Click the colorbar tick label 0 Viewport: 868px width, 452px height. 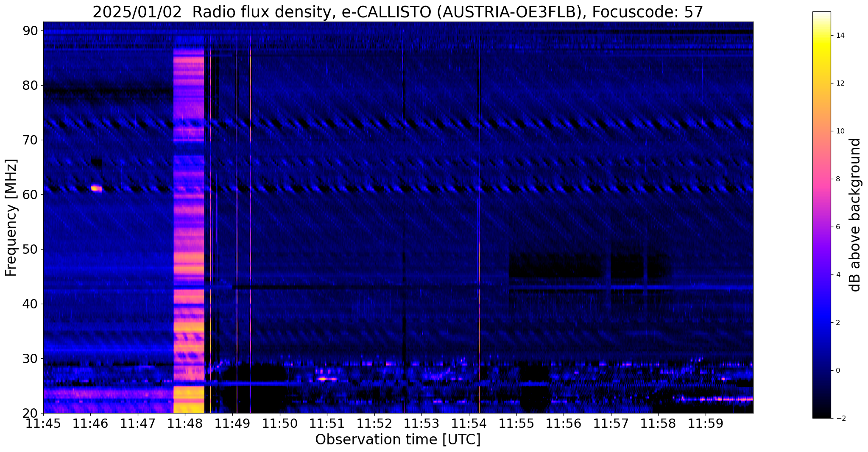point(838,371)
